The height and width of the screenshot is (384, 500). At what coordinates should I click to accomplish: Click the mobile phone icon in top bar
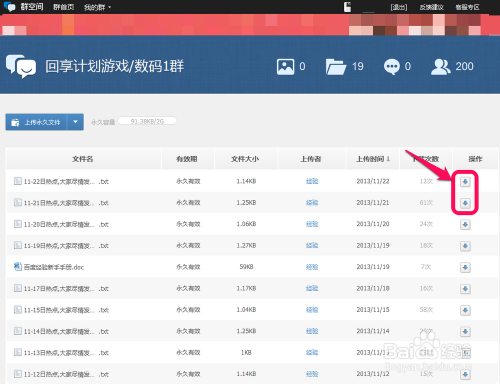point(347,7)
